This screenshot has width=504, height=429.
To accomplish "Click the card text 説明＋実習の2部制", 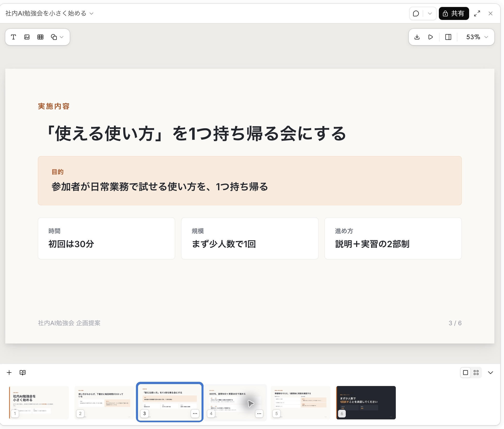I will point(372,244).
